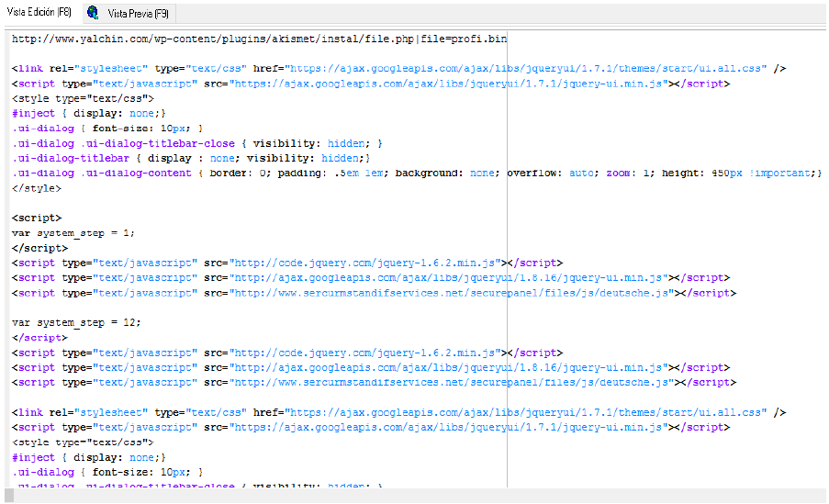The width and height of the screenshot is (829, 504).
Task: Click the "!important" keyword
Action: click(779, 173)
